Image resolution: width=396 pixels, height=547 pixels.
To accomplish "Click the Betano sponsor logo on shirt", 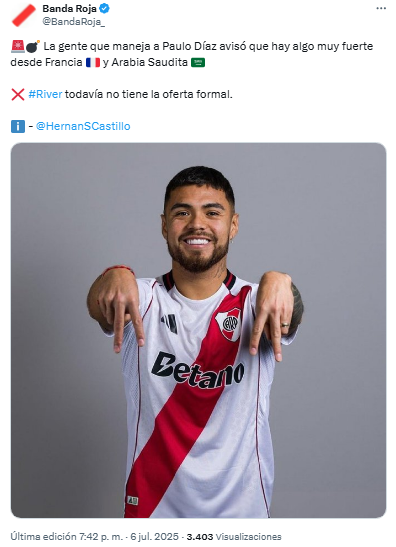I will click(197, 371).
